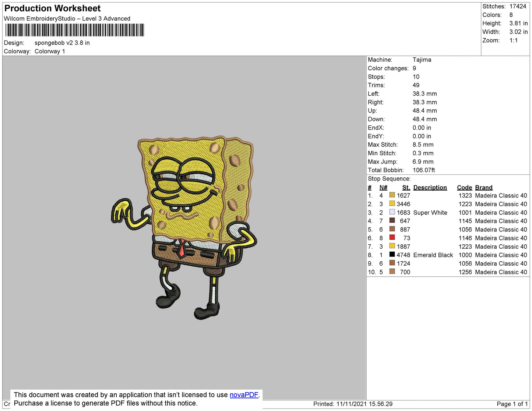This screenshot has height=411, width=532.
Task: Click the color swatch beside 3446 stitches
Action: [392, 204]
